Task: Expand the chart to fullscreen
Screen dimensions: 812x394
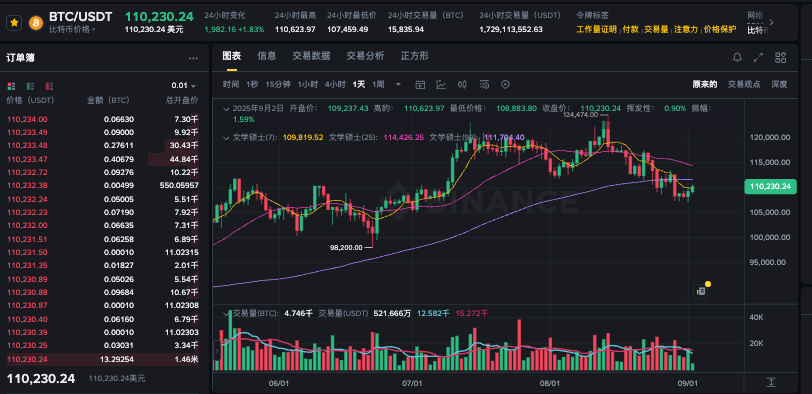Action: [x=759, y=57]
